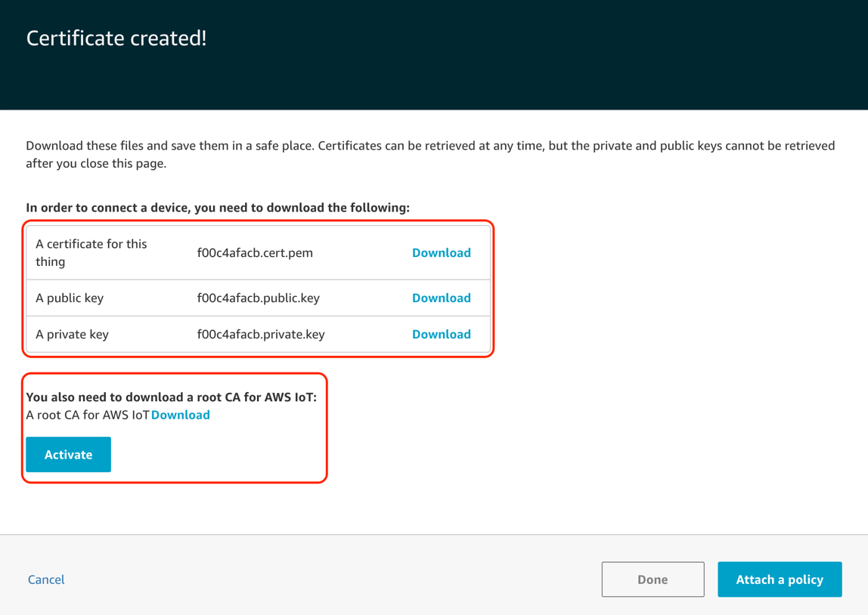The image size is (868, 615).
Task: Click the 'A public key' label
Action: point(70,298)
